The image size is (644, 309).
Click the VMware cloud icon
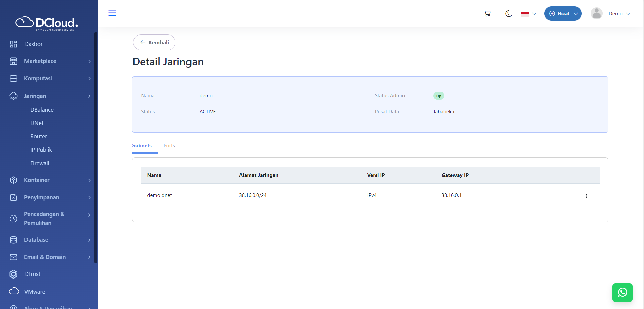14,291
